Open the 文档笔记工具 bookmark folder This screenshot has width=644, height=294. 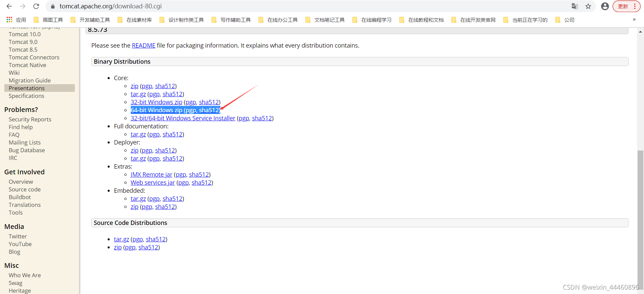coord(325,20)
